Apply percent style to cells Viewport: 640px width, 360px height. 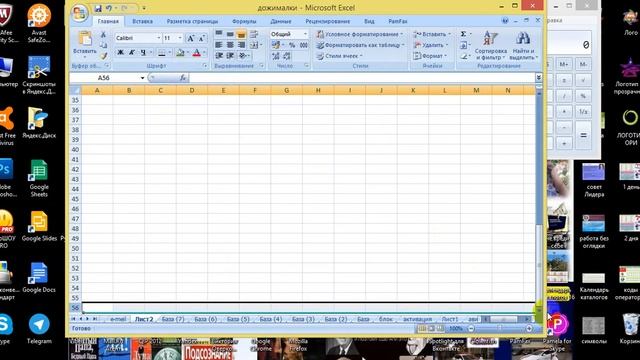pyautogui.click(x=292, y=45)
